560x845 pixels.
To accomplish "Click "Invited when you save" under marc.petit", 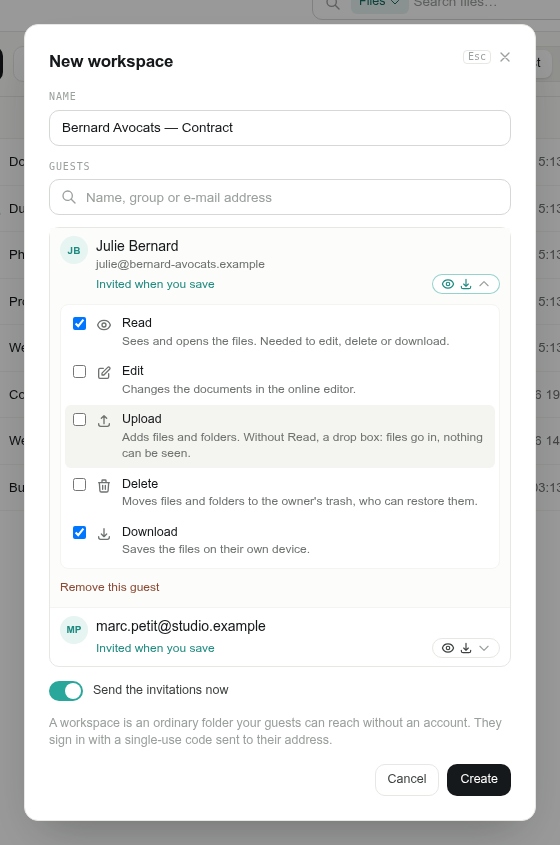I will 155,648.
